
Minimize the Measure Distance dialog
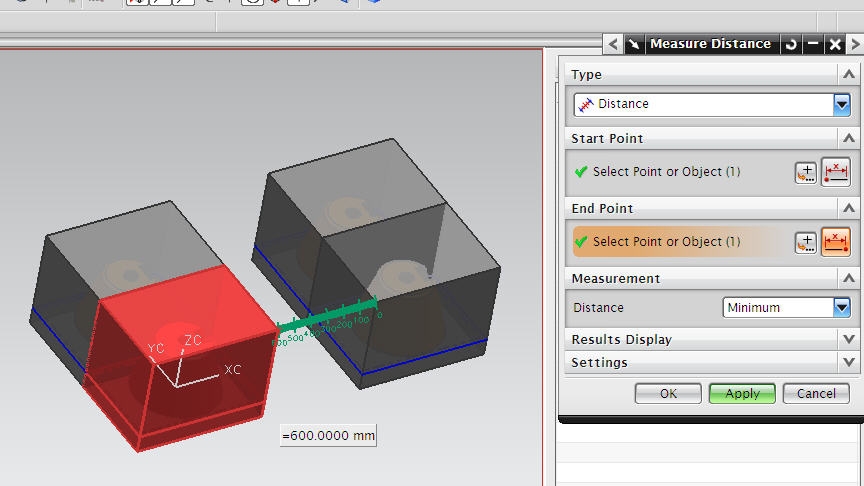(813, 44)
